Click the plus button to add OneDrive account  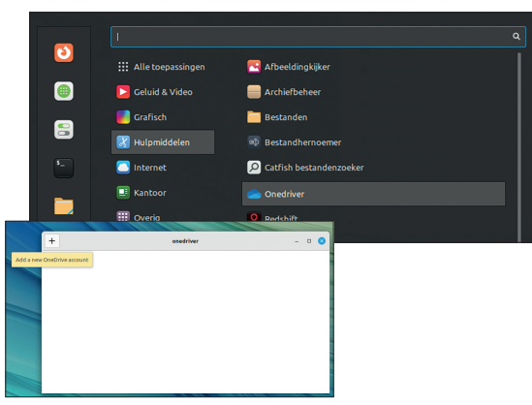[52, 241]
